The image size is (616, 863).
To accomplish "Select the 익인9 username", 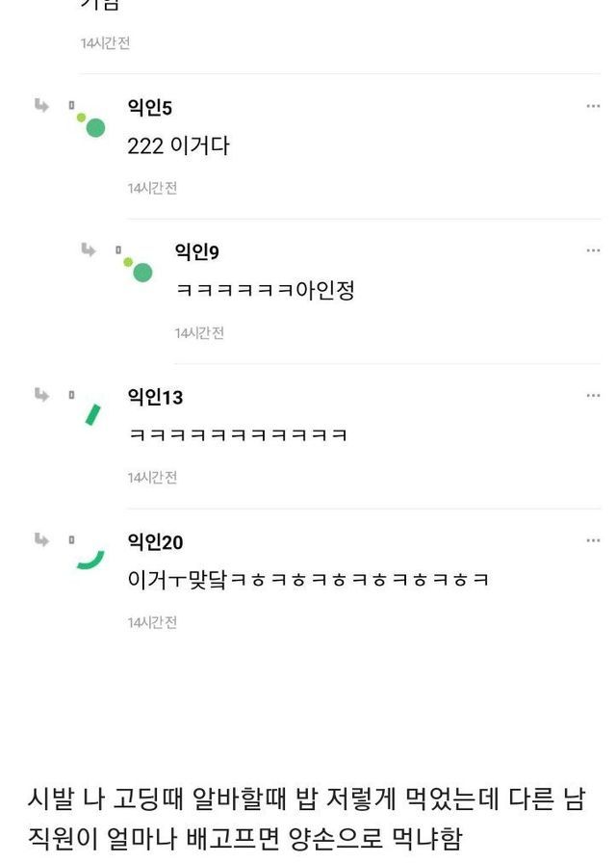I will 196,251.
